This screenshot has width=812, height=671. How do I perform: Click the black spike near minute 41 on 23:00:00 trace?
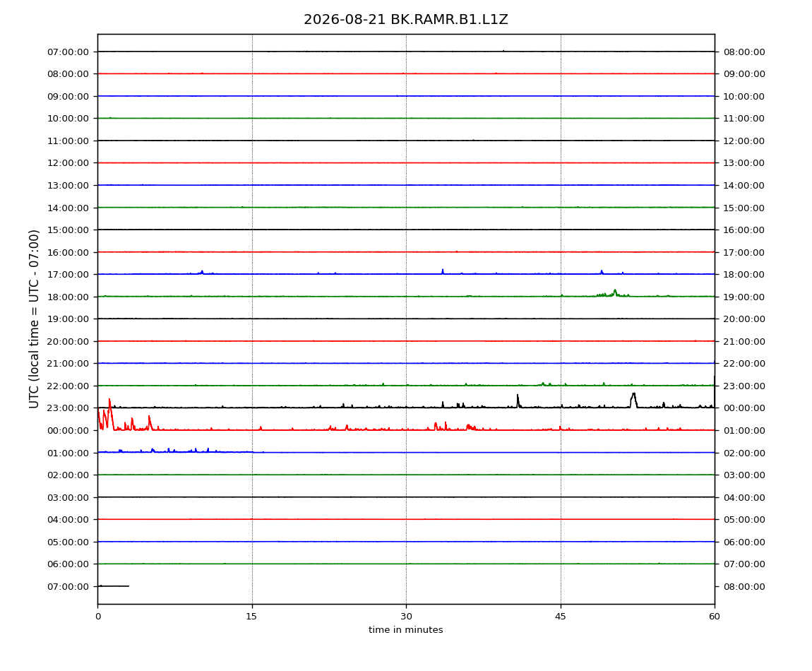[518, 401]
